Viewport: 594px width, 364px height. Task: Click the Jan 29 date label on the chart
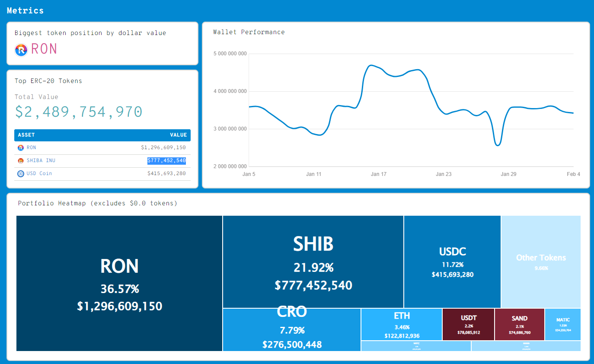[508, 174]
